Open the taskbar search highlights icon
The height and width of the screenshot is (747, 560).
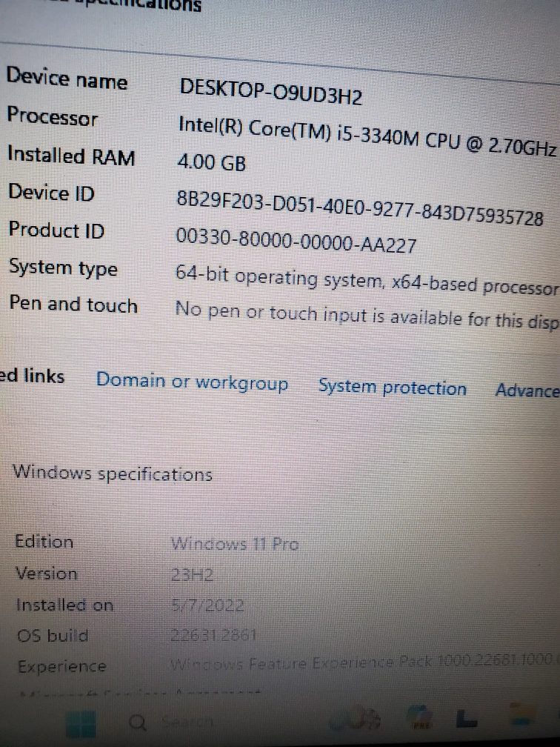[355, 719]
